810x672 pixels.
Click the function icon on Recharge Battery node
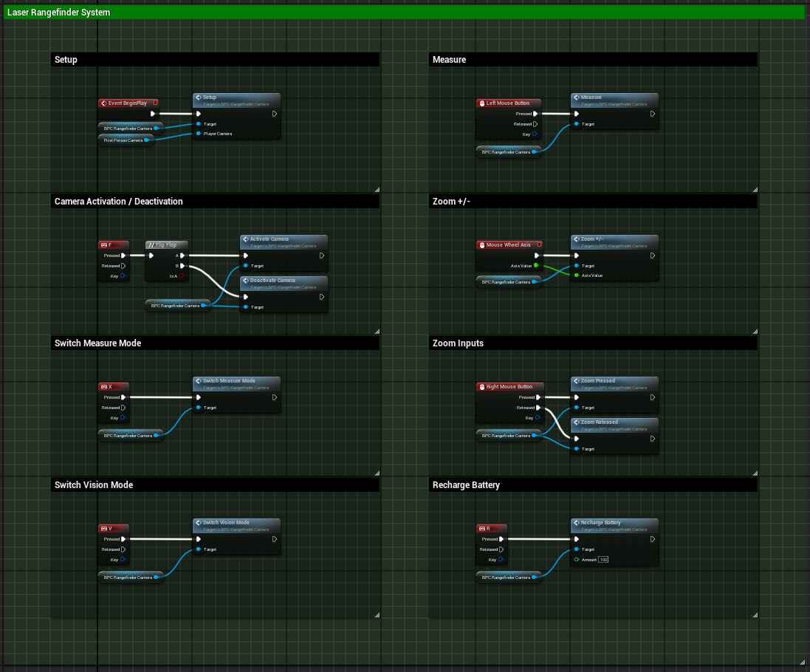pos(577,523)
